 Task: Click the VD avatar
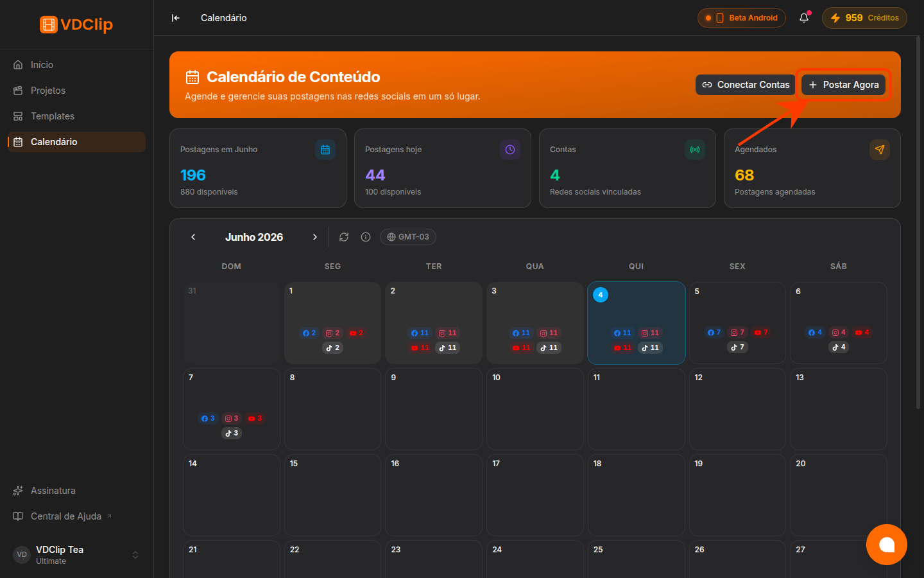click(22, 555)
